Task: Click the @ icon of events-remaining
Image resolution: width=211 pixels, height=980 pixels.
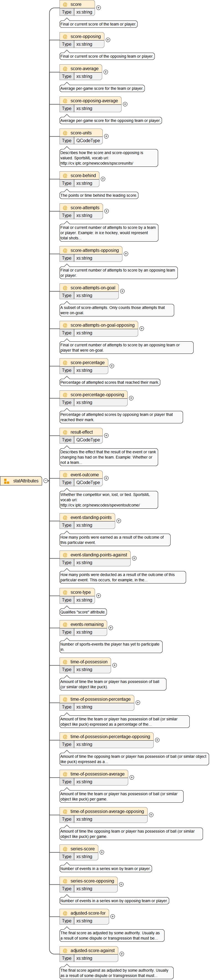Action: point(65,624)
